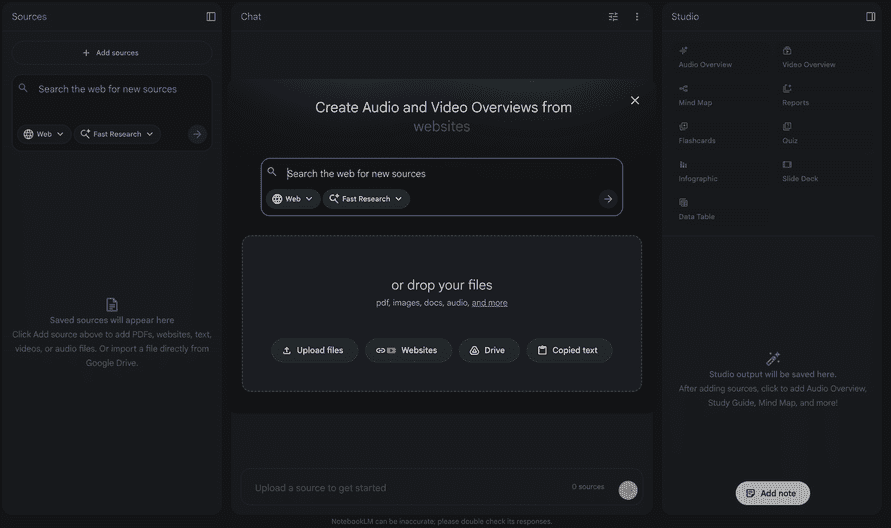Click Websites button
This screenshot has width=891, height=528.
tap(408, 350)
